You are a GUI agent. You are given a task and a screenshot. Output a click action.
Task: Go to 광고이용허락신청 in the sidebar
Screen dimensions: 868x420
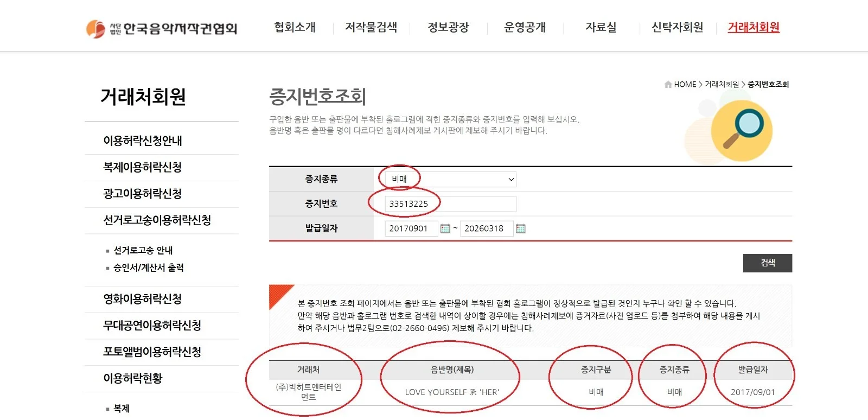tap(143, 194)
